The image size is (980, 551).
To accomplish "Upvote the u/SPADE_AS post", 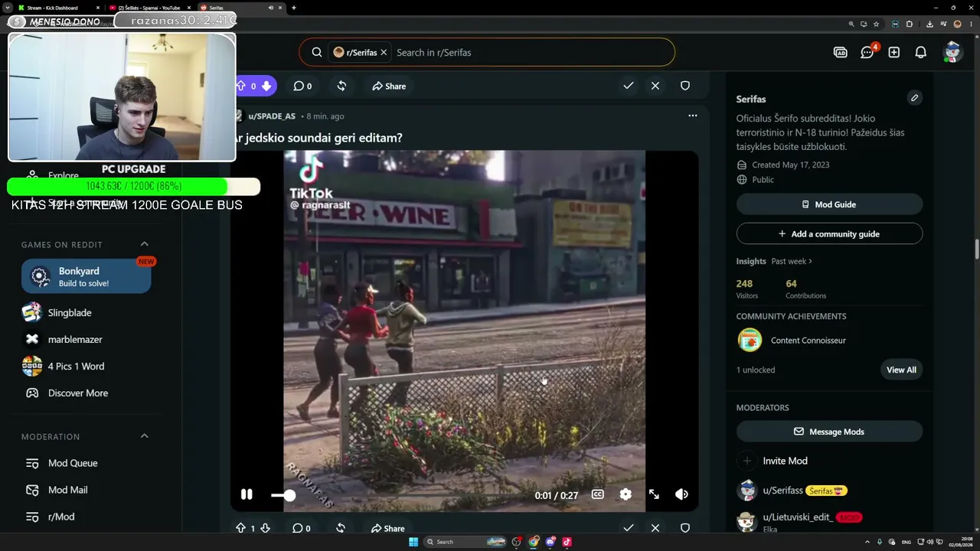I will coord(240,528).
